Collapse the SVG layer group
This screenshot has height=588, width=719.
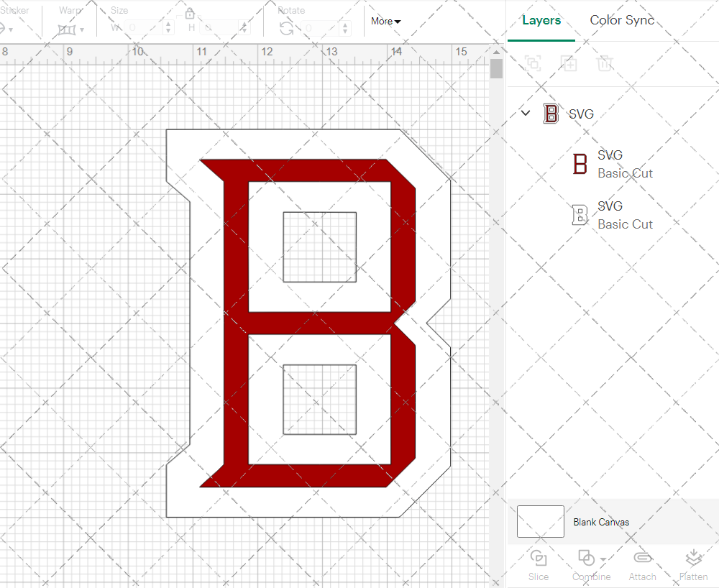[x=525, y=113]
